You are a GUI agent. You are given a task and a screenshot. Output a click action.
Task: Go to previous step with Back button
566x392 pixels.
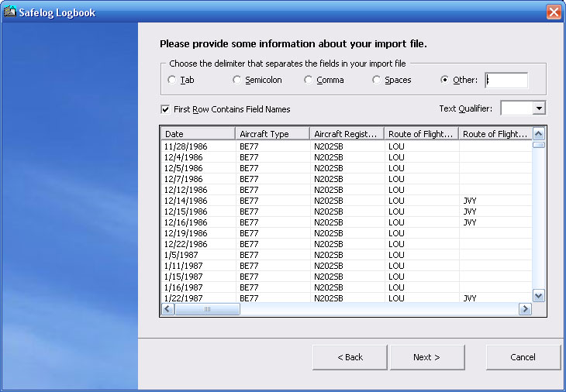point(350,357)
